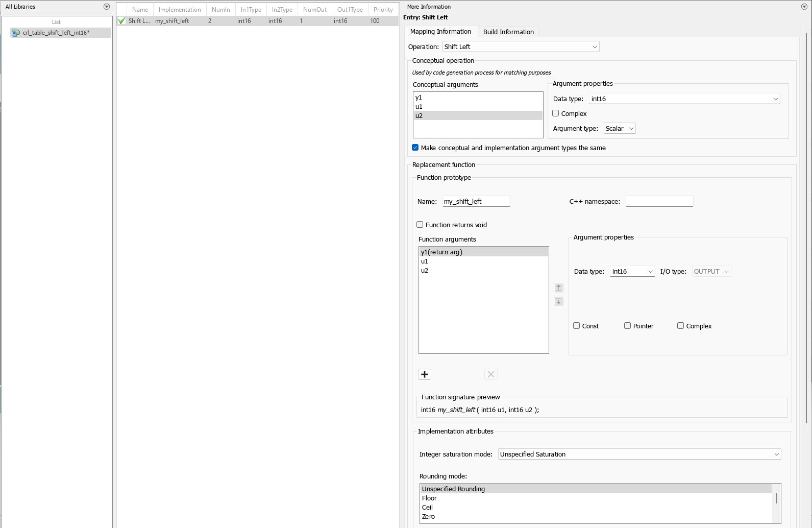
Task: Click the C++ namespace input field
Action: [x=659, y=201]
